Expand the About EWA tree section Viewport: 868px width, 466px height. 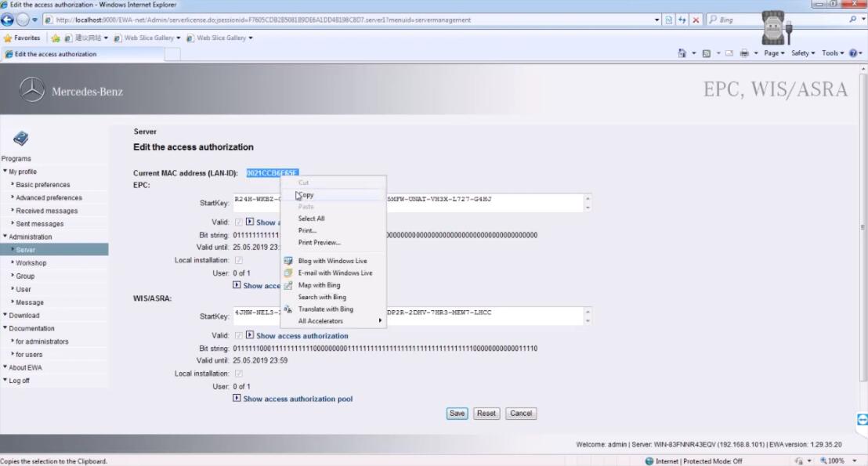[5, 367]
